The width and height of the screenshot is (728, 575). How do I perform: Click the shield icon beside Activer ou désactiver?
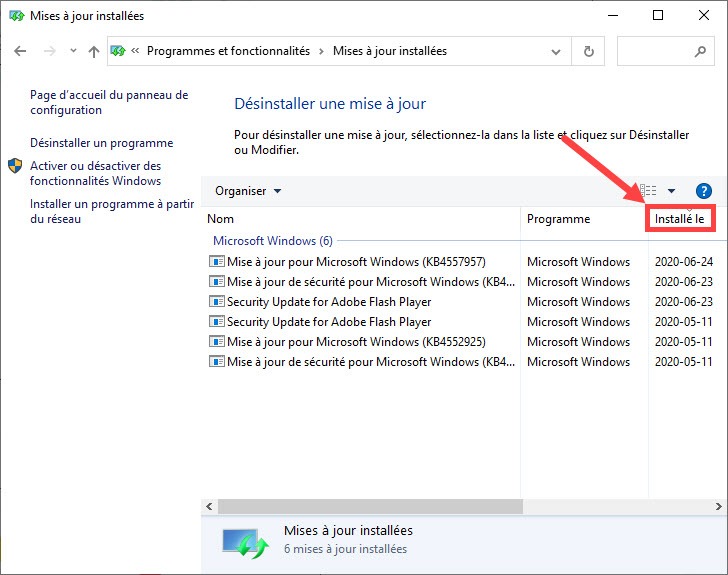coord(15,166)
